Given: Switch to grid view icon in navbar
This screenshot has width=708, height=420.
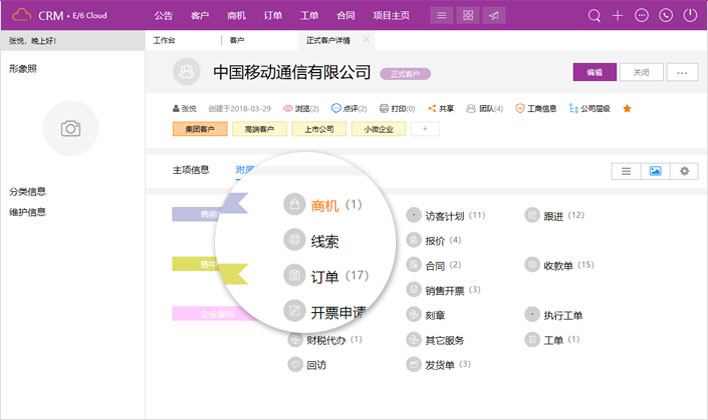Looking at the screenshot, I should click(x=468, y=16).
